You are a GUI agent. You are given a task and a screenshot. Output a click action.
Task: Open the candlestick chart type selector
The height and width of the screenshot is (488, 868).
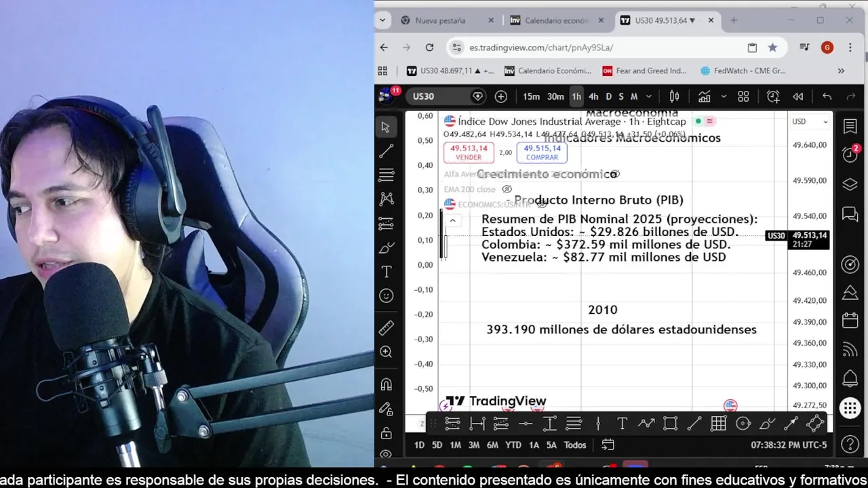[x=674, y=96]
